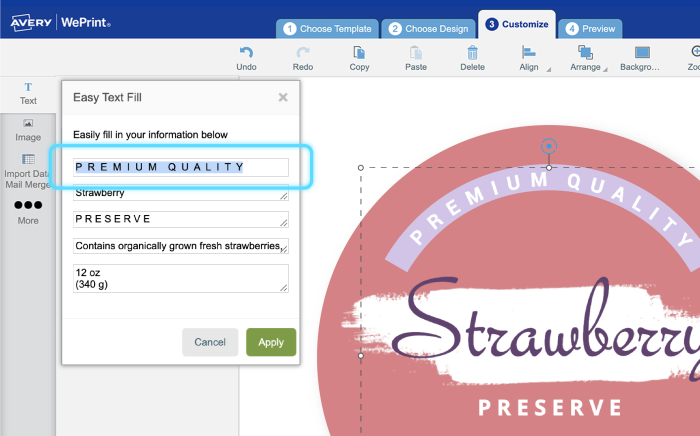Click the PREMIUM QUALITY text field
The height and width of the screenshot is (436, 700).
(x=181, y=167)
